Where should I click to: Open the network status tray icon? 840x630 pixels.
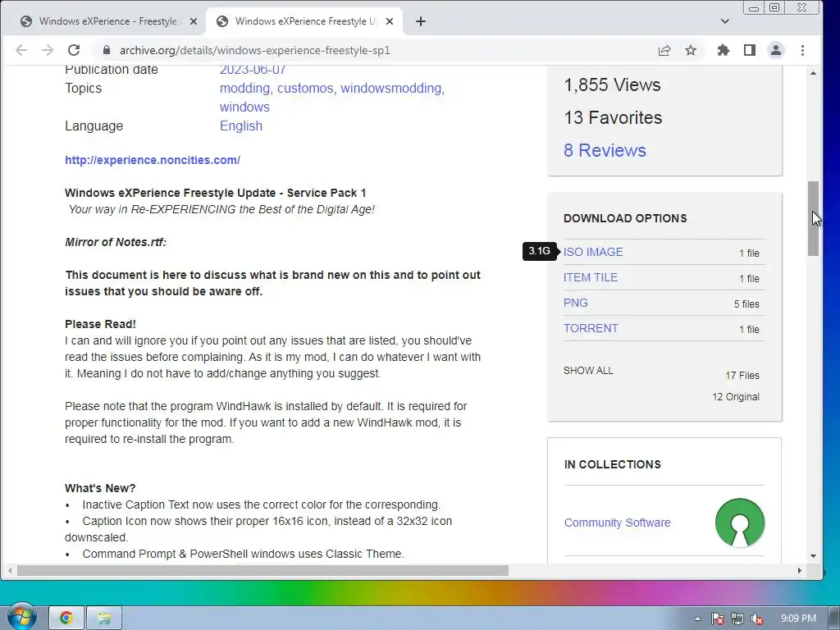[737, 619]
